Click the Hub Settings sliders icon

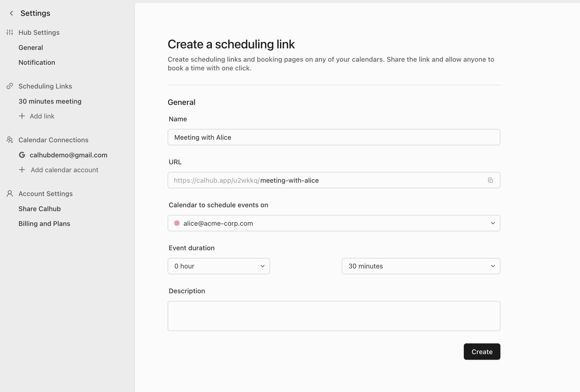click(x=10, y=32)
